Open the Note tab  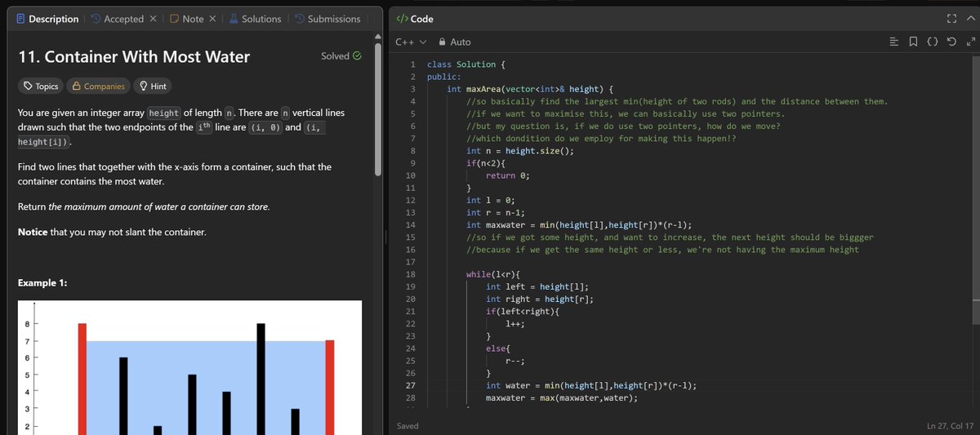pyautogui.click(x=187, y=19)
